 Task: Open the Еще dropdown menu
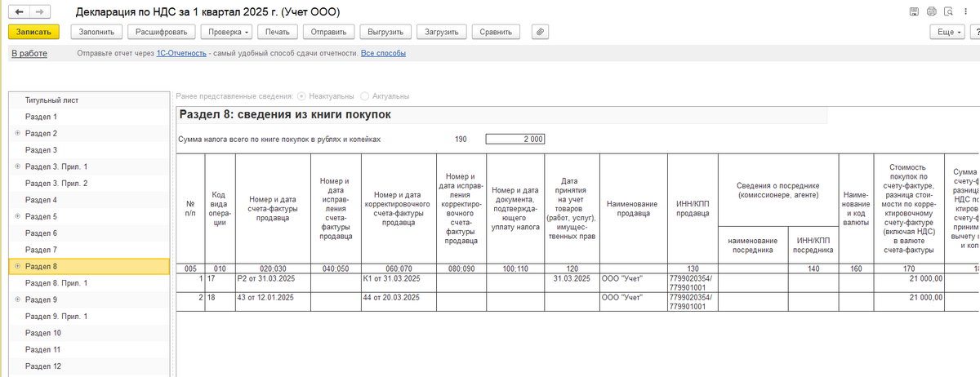click(x=947, y=32)
